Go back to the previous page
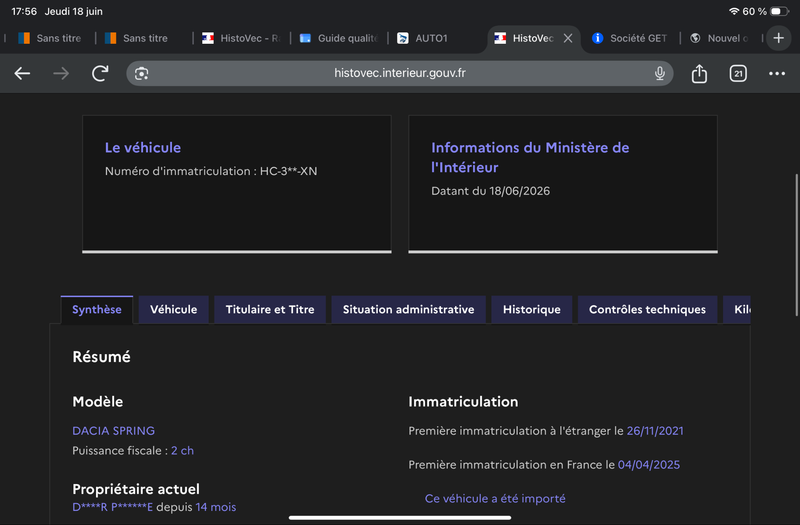This screenshot has width=800, height=525. point(22,73)
